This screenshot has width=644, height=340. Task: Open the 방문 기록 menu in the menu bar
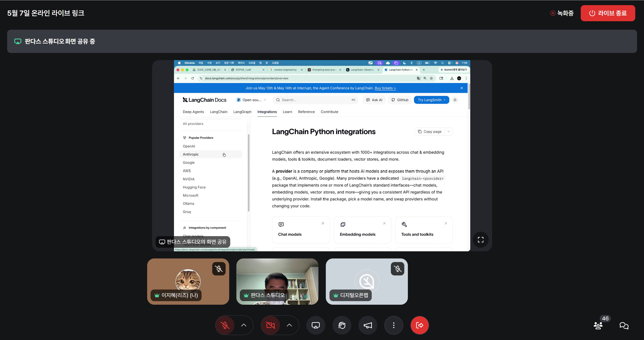point(229,63)
